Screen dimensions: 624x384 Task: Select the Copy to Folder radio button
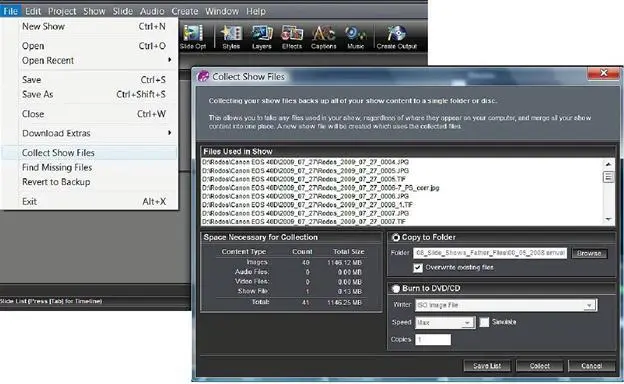[396, 238]
